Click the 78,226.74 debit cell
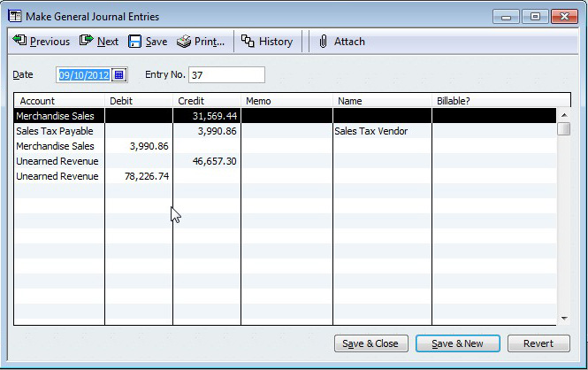The width and height of the screenshot is (588, 370). coord(139,176)
